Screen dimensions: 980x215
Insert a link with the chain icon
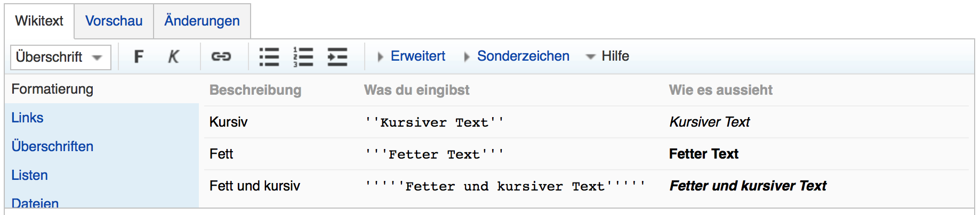click(x=221, y=56)
